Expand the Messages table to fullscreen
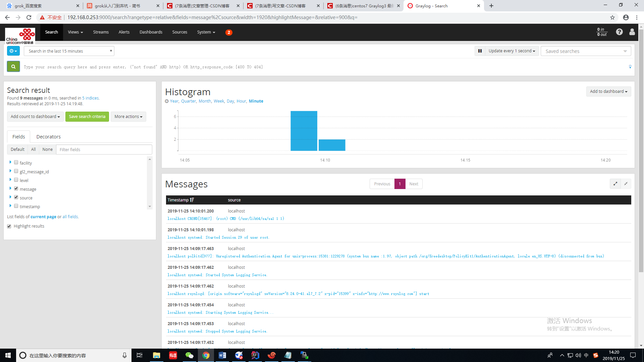 point(615,184)
